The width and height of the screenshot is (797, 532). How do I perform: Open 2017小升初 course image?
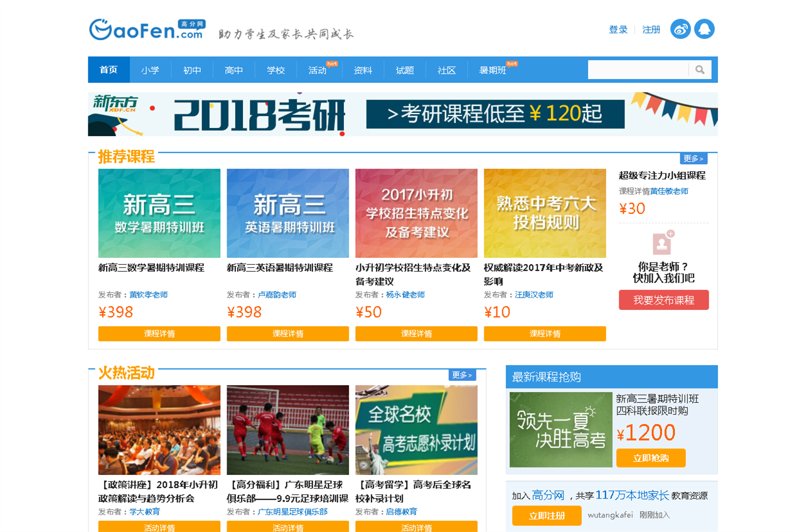click(x=417, y=213)
